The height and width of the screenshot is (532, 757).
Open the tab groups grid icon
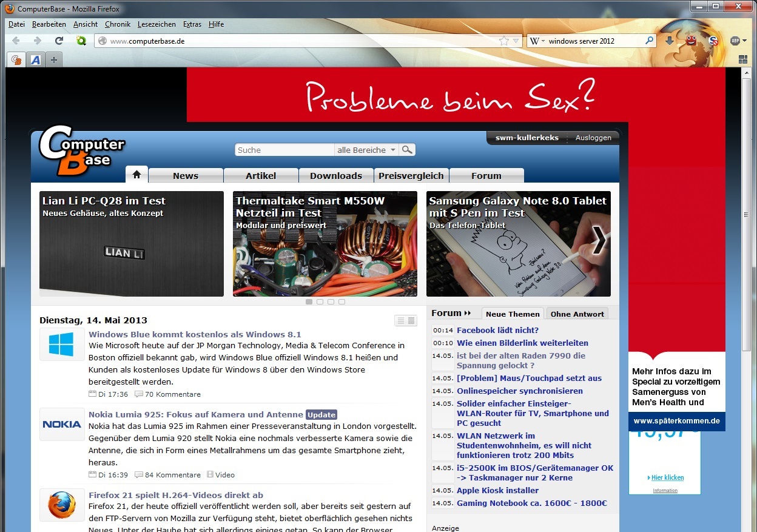pyautogui.click(x=742, y=59)
